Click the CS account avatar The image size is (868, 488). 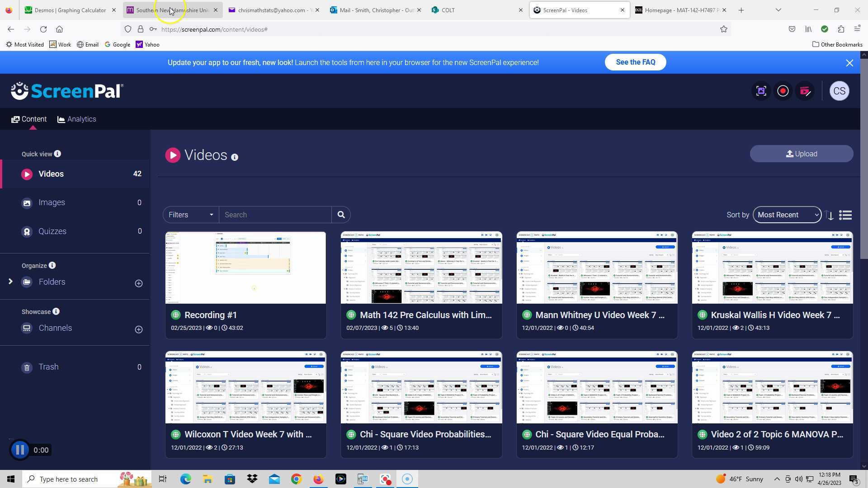(x=839, y=91)
